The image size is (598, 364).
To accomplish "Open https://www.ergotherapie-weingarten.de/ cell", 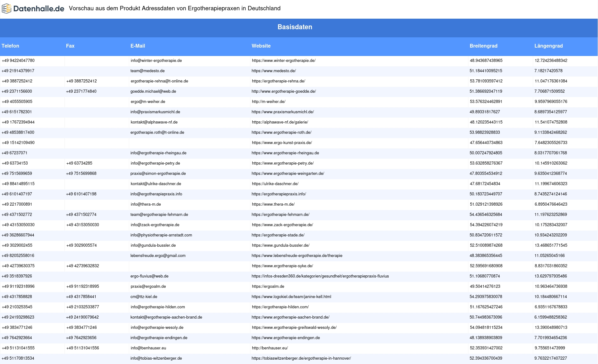I will tap(288, 174).
